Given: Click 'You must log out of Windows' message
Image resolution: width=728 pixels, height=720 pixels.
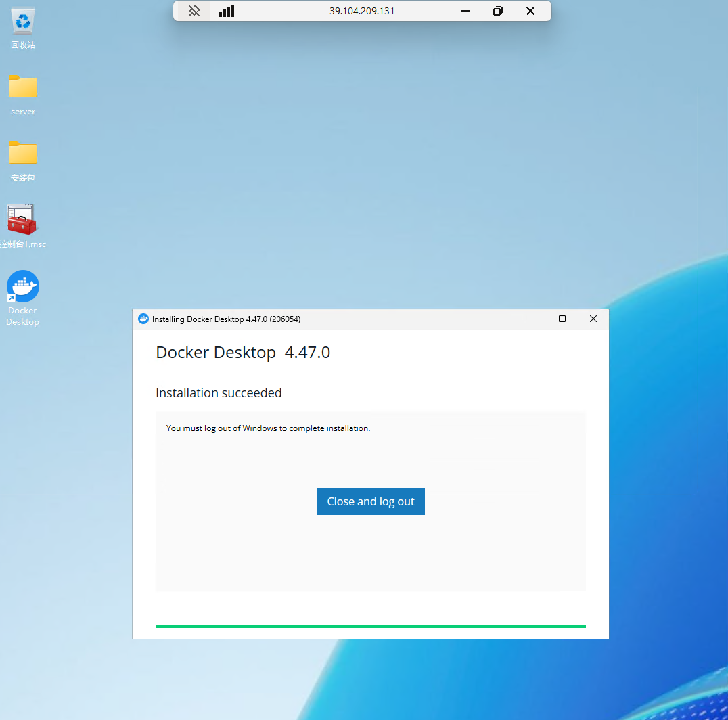Looking at the screenshot, I should [x=268, y=428].
